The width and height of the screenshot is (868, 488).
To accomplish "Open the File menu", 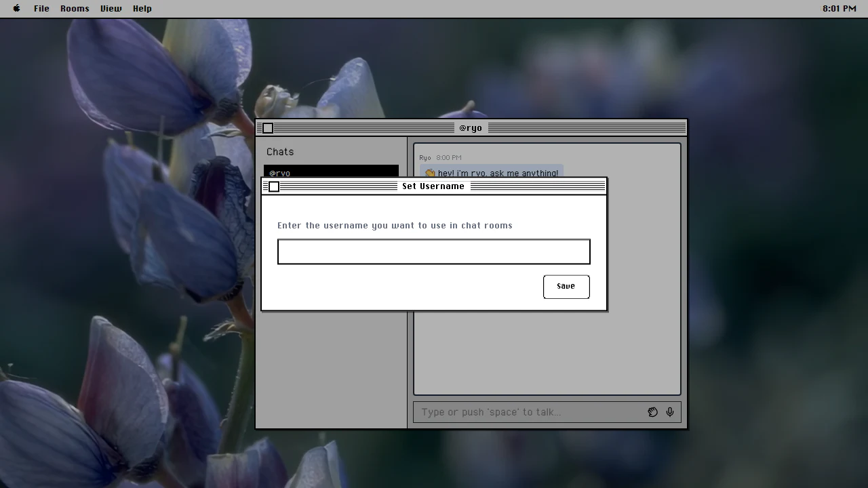I will point(41,8).
